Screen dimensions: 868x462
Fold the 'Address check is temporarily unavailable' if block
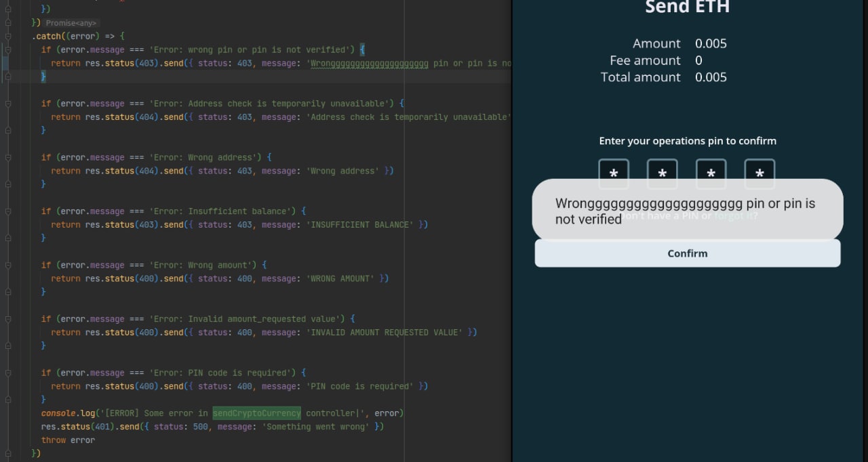click(x=7, y=104)
